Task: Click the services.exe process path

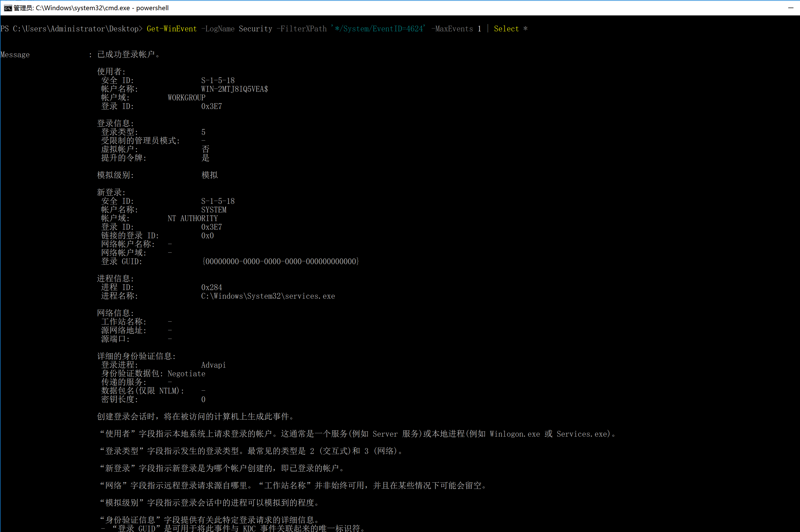Action: coord(268,296)
